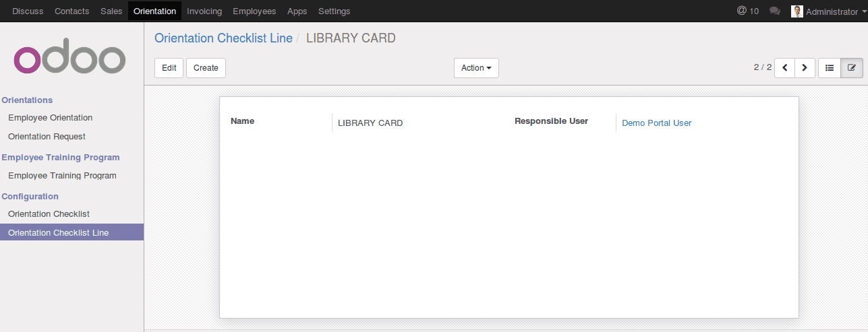Click the Administrator avatar picture
The image size is (868, 332).
(x=797, y=11)
